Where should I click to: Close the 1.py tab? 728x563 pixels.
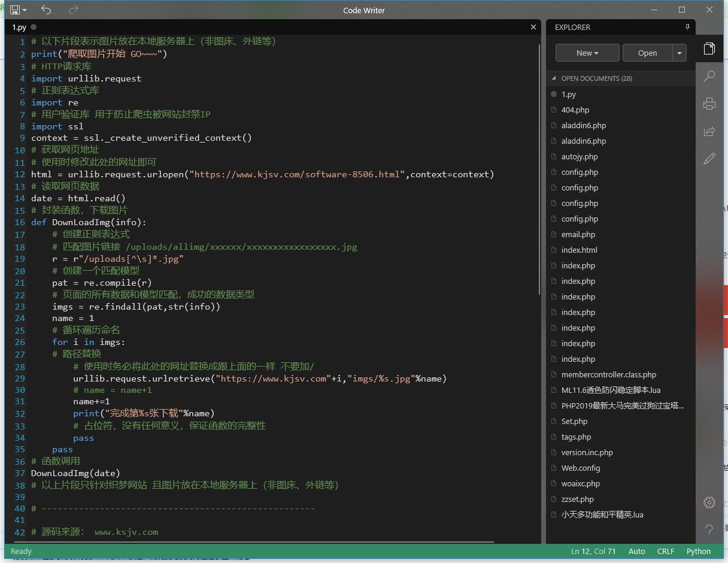coord(533,27)
